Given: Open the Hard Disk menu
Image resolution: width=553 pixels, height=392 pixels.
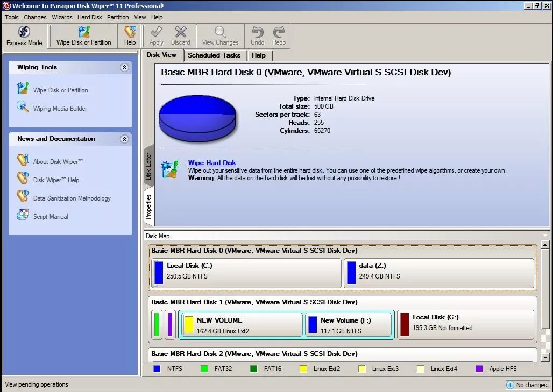Looking at the screenshot, I should [x=90, y=17].
